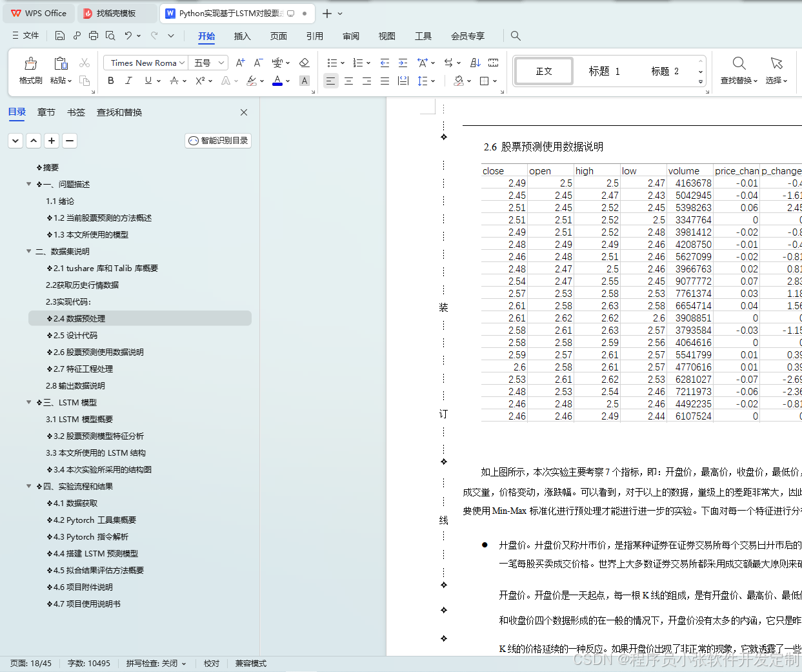This screenshot has width=802, height=672.
Task: Click the Print icon in quick toolbar
Action: [94, 36]
